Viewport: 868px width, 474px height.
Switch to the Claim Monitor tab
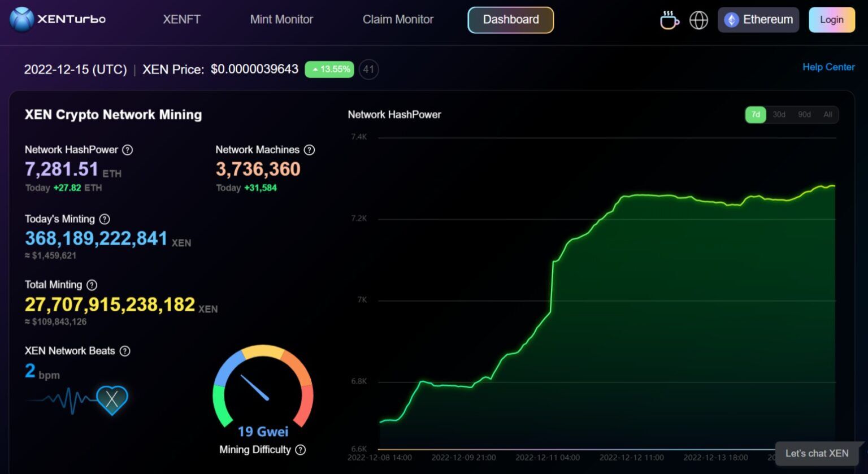[398, 20]
